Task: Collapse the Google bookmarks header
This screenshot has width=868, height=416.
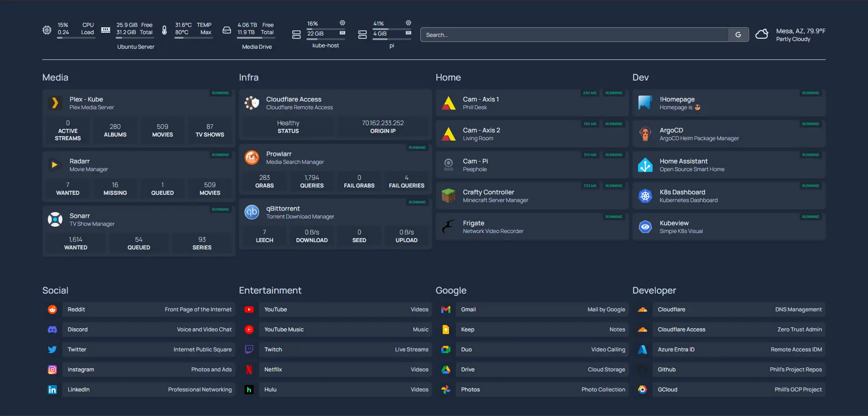Action: pyautogui.click(x=451, y=290)
